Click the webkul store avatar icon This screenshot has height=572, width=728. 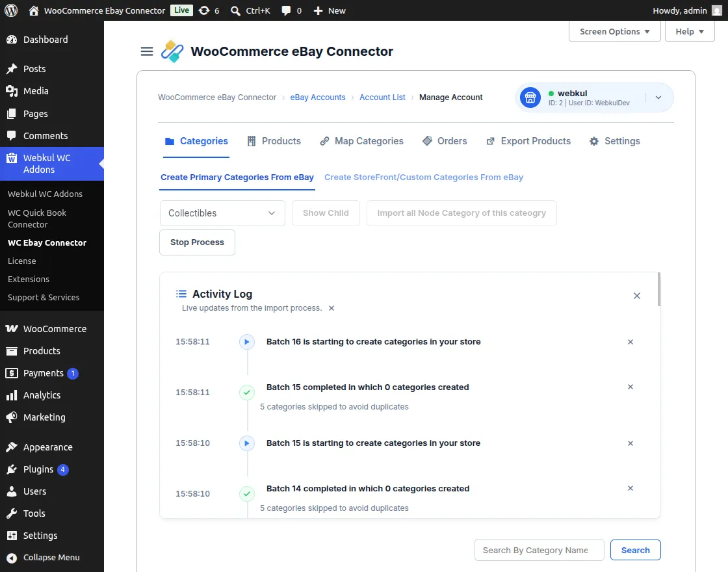[x=530, y=97]
